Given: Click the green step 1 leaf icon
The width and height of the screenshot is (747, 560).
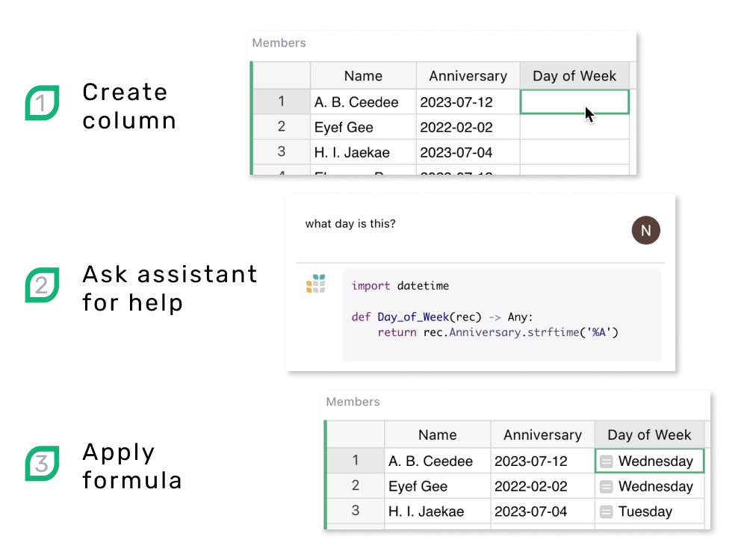Looking at the screenshot, I should [x=42, y=103].
